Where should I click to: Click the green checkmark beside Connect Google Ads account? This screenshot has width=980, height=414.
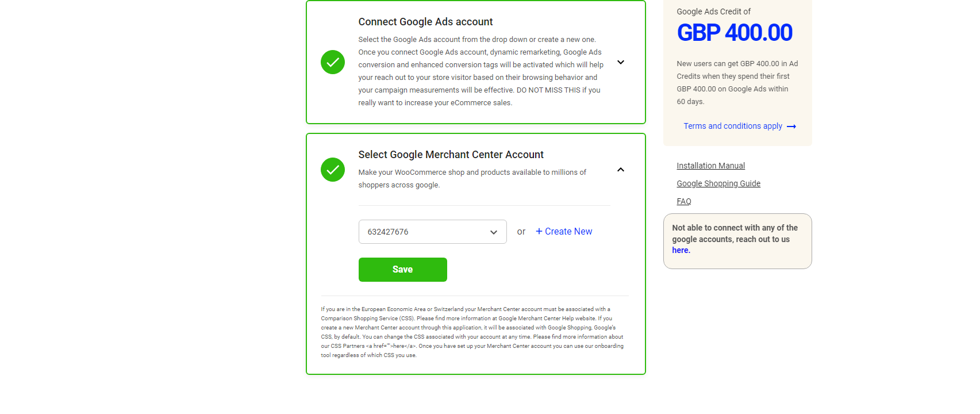pos(333,62)
